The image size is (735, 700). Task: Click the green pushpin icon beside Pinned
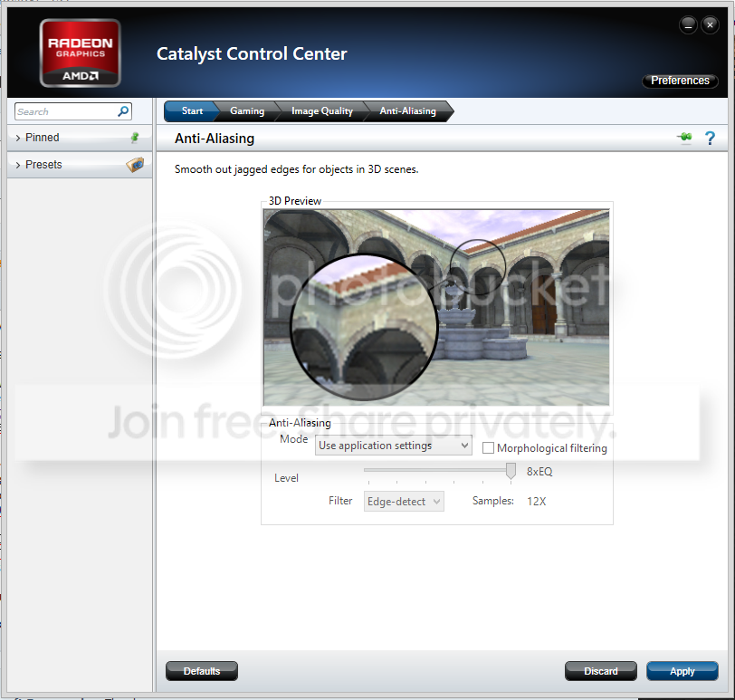tap(136, 138)
